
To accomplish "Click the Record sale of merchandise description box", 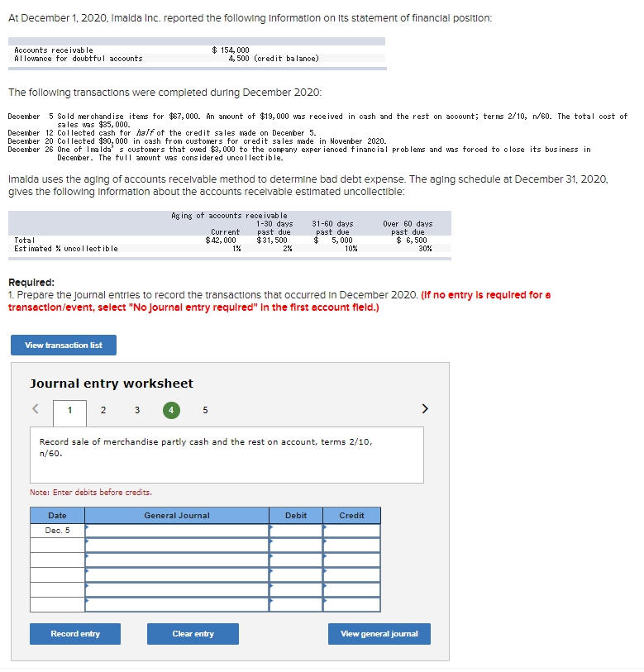I will [x=227, y=455].
